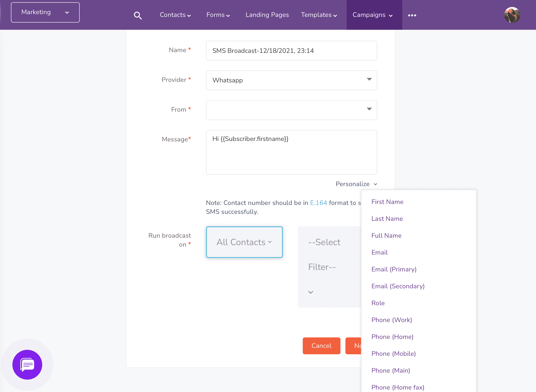Click the more options (ellipsis) icon
This screenshot has width=536, height=392.
click(x=412, y=15)
